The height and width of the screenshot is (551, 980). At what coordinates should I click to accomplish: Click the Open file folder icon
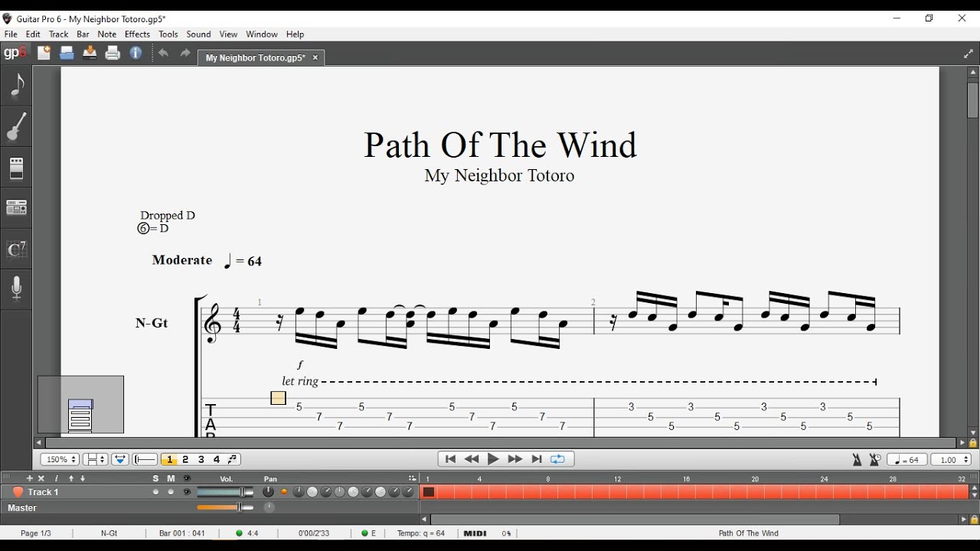point(67,53)
